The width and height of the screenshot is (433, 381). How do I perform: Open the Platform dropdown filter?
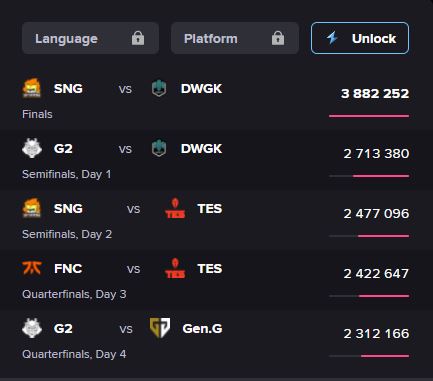point(235,38)
